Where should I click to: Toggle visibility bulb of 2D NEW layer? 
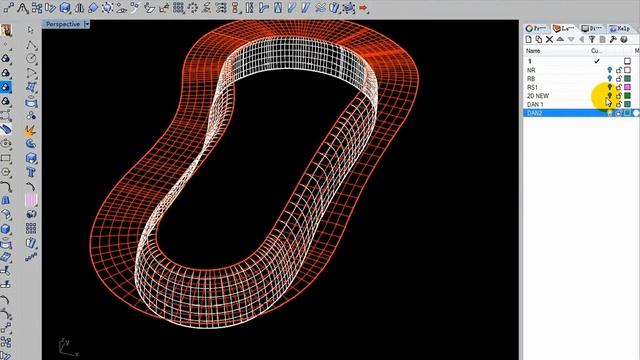point(610,96)
